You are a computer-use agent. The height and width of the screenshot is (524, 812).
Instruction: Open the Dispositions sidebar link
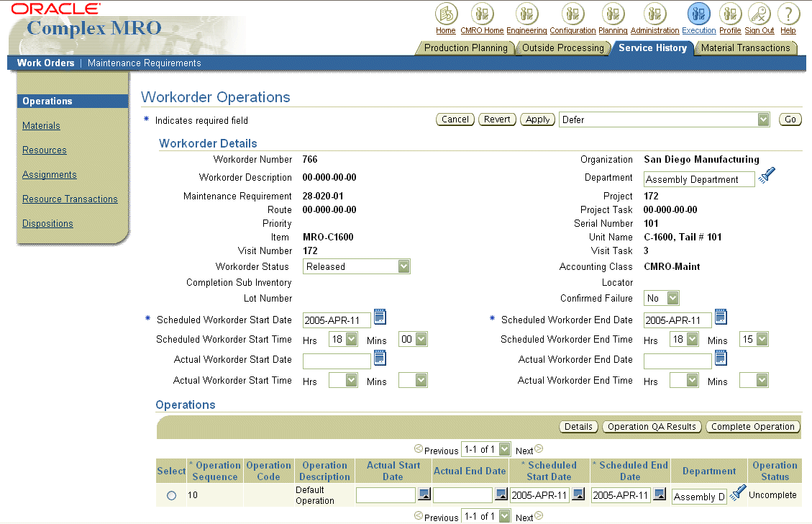click(47, 223)
